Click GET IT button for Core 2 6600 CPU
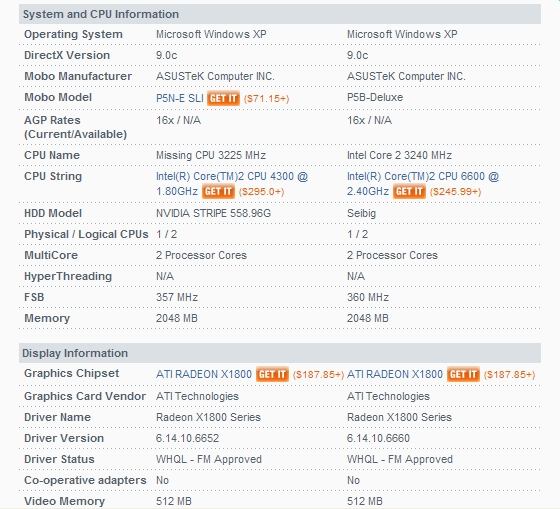The image size is (560, 509). [409, 191]
